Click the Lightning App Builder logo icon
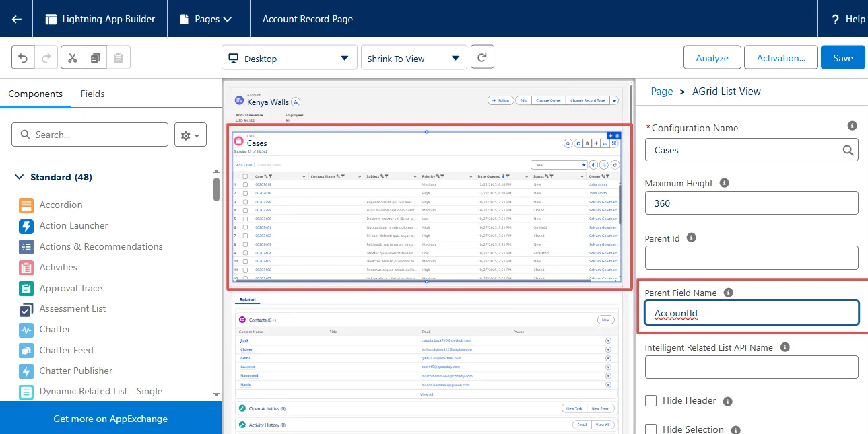The width and height of the screenshot is (868, 434). pos(51,19)
